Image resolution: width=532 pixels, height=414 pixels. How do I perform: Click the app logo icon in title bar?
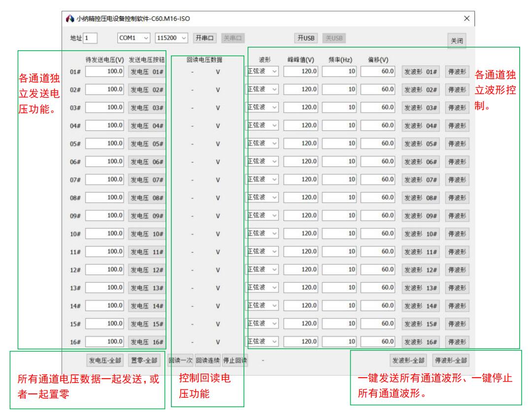pyautogui.click(x=70, y=19)
